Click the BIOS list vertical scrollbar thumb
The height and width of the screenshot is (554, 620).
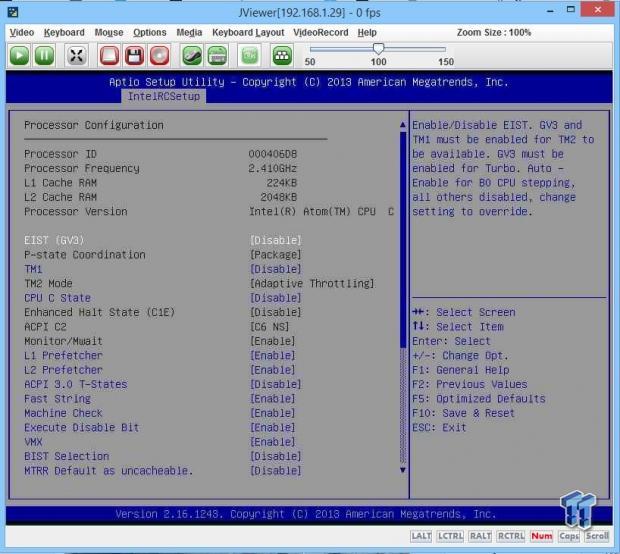[x=403, y=239]
